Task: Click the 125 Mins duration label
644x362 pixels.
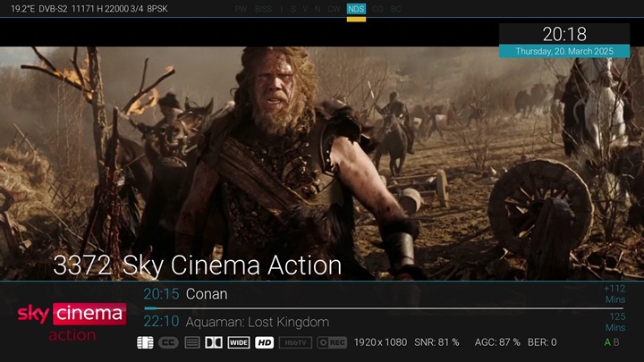Action: click(615, 322)
